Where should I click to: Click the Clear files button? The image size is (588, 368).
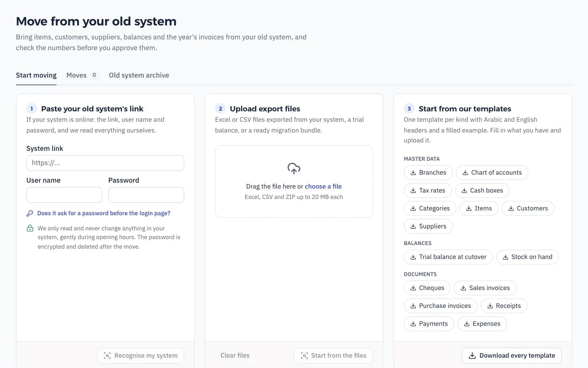click(x=235, y=356)
